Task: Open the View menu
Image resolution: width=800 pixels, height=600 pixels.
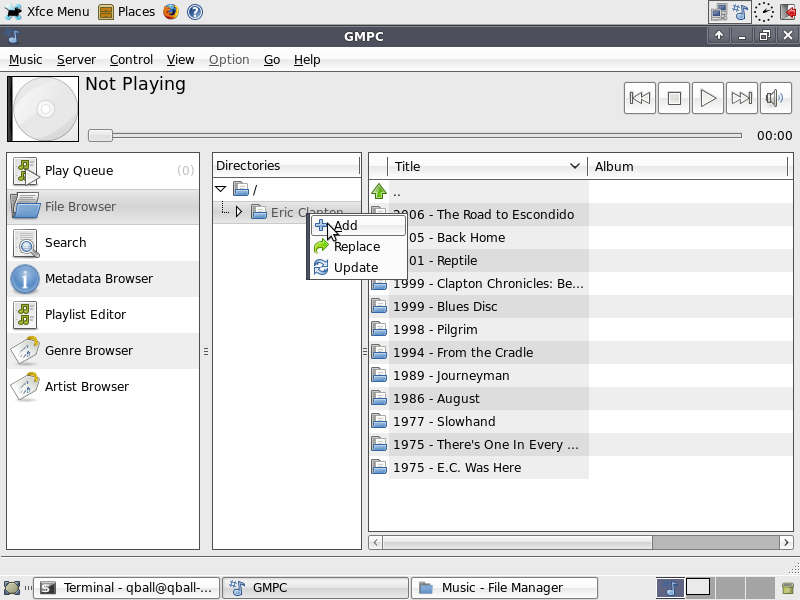Action: [181, 60]
